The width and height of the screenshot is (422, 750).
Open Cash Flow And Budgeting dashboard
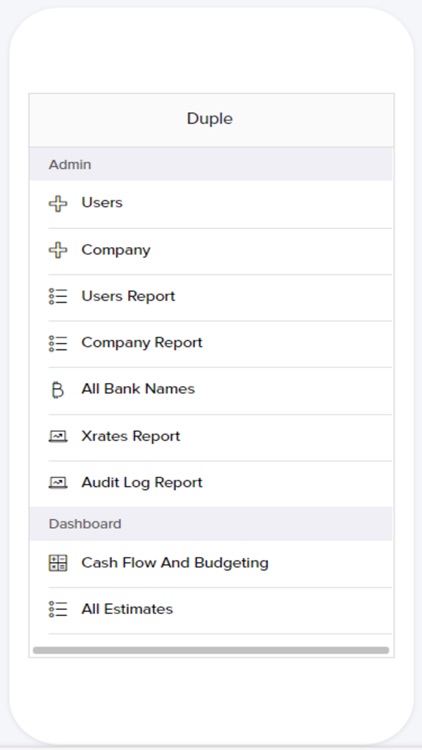pyautogui.click(x=211, y=564)
